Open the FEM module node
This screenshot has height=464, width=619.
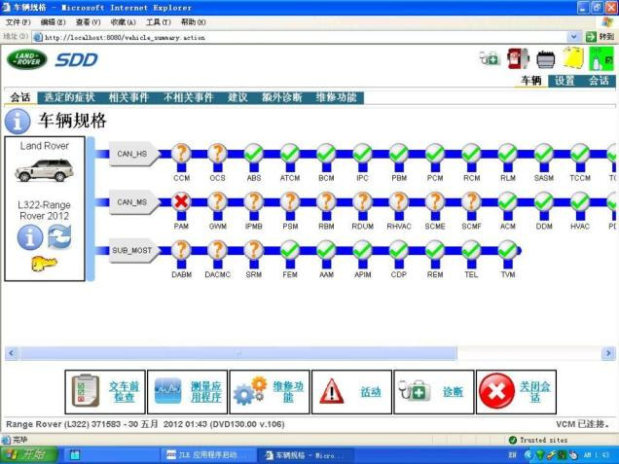point(290,250)
